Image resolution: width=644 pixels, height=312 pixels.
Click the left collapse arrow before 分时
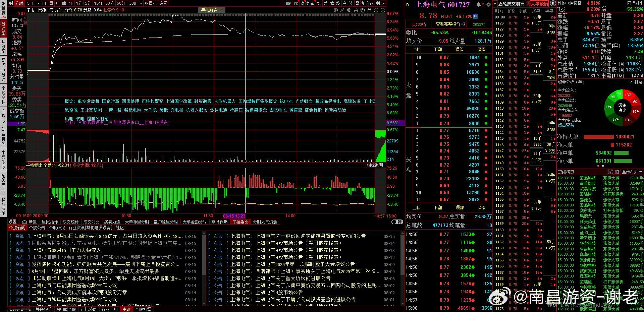tap(10, 3)
